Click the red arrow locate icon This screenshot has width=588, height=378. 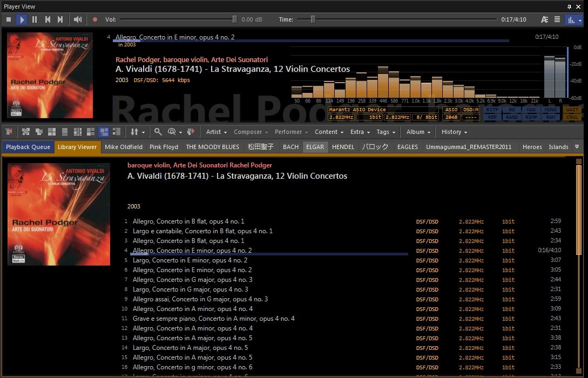point(191,132)
